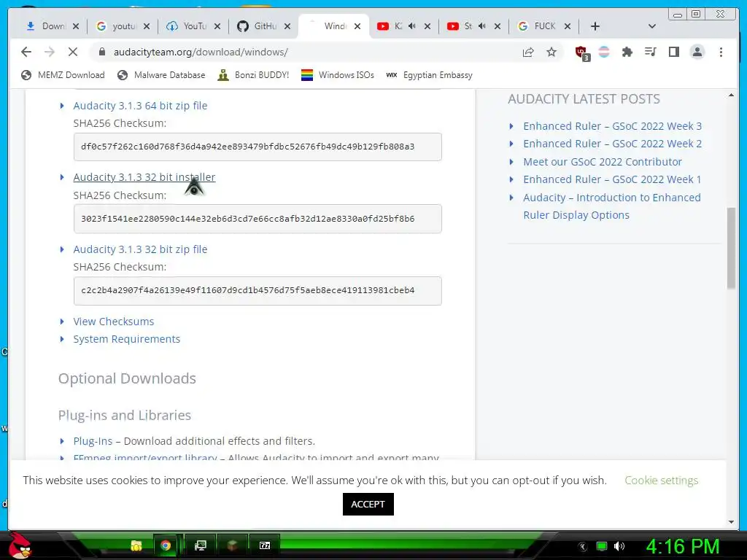Download Audacity 3.1.3 64 bit zip file
747x560 pixels.
point(140,106)
